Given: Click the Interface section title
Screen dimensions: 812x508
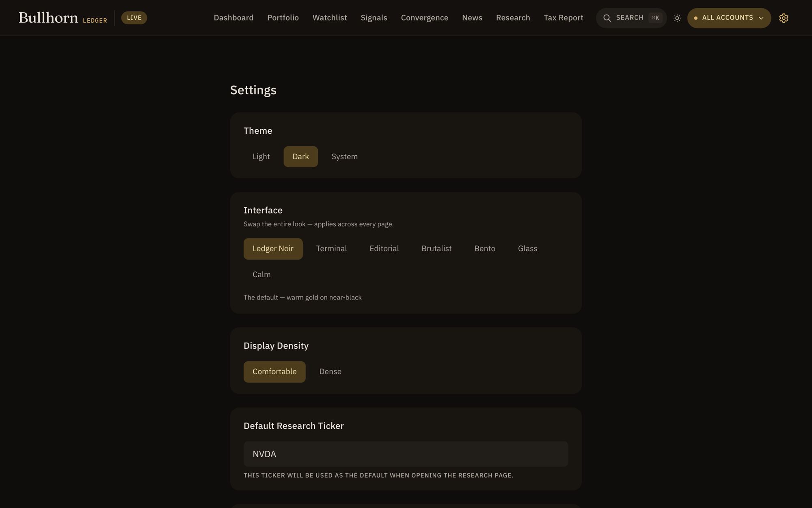Looking at the screenshot, I should 263,210.
